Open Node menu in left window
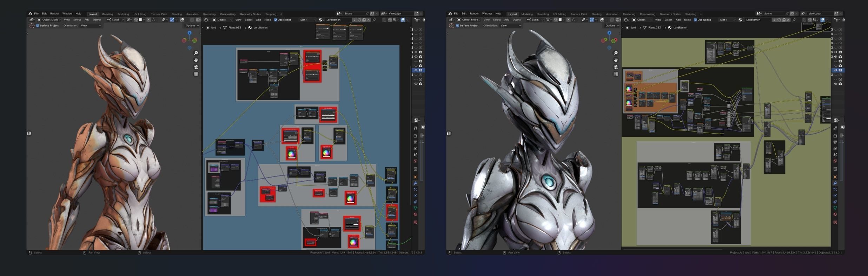The height and width of the screenshot is (276, 868). [267, 20]
